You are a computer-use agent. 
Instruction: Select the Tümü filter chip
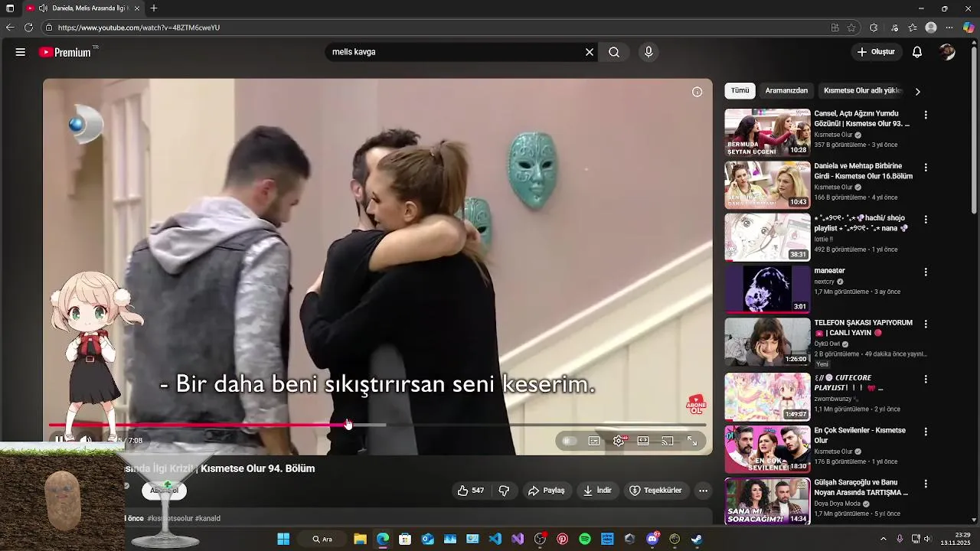[x=740, y=90]
